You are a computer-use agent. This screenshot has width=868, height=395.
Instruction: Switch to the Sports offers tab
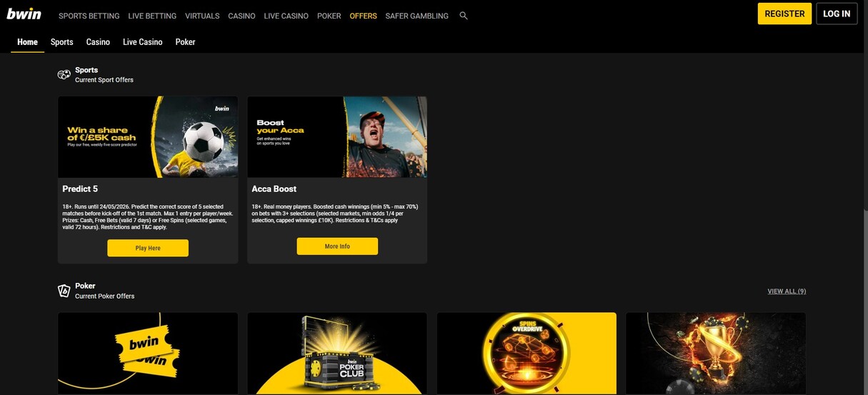(x=62, y=42)
